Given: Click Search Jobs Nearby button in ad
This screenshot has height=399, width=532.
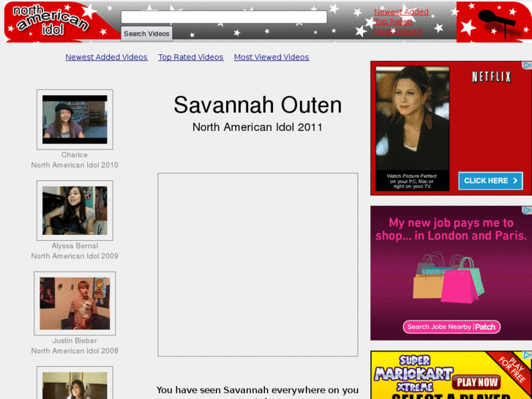Looking at the screenshot, I should [451, 327].
